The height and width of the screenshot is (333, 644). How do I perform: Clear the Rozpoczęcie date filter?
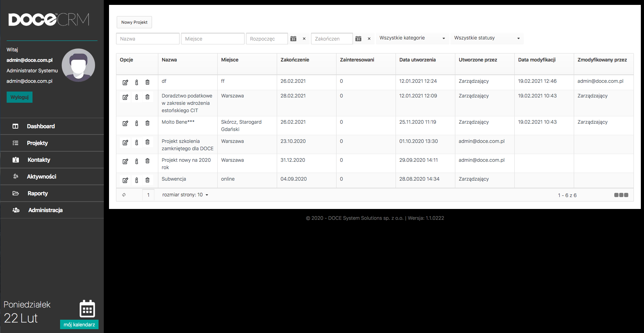click(304, 39)
